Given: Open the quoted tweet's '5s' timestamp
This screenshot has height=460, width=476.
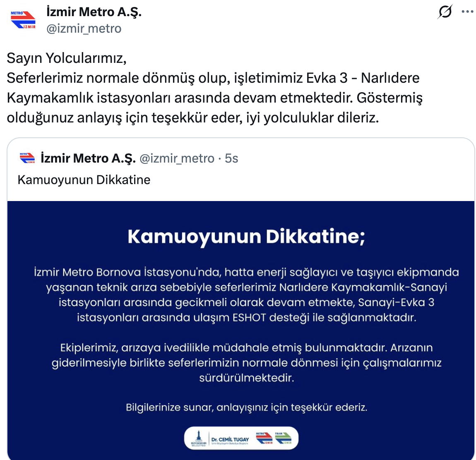Looking at the screenshot, I should pos(231,158).
